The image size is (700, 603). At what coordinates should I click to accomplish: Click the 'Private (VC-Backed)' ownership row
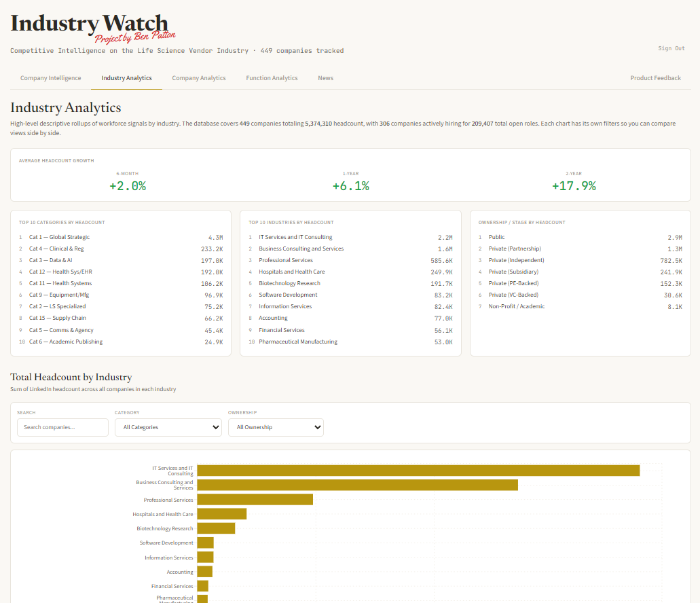click(x=581, y=295)
